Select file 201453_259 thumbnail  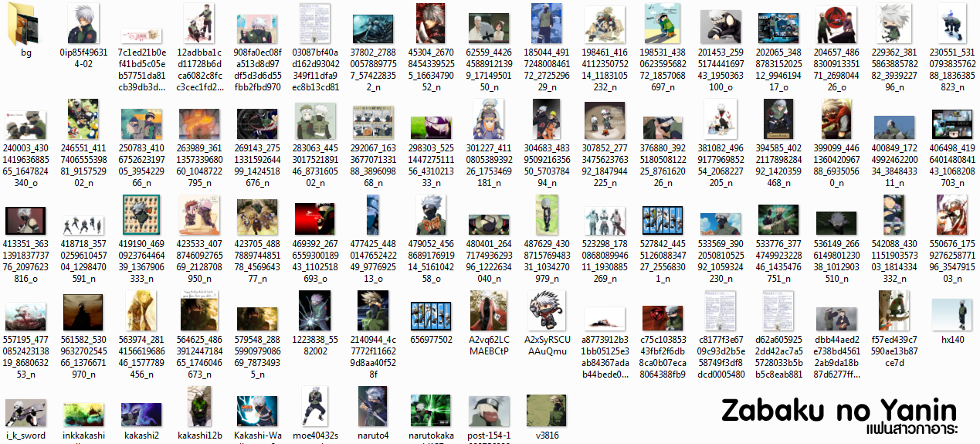[x=721, y=27]
